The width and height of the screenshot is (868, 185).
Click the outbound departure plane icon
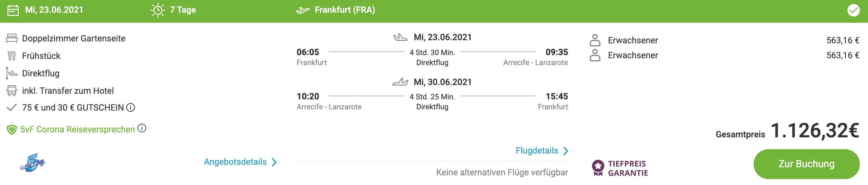click(400, 37)
